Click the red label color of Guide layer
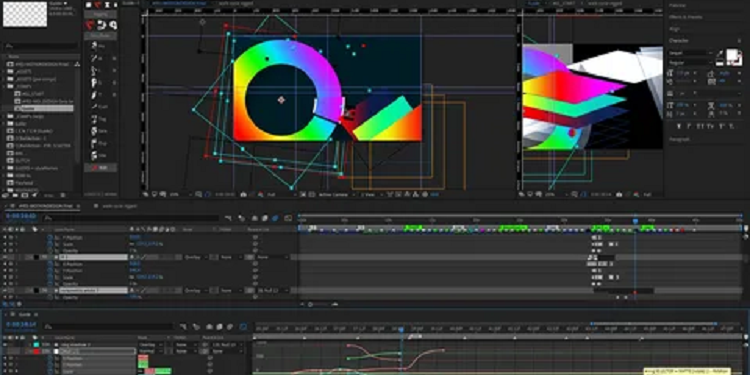750x375 pixels. pyautogui.click(x=37, y=351)
